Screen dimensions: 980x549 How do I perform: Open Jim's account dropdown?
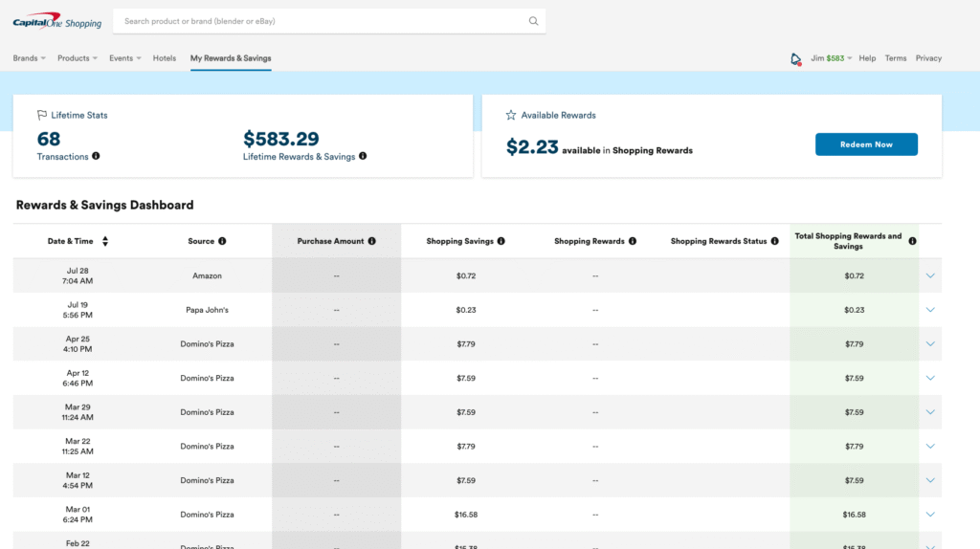pyautogui.click(x=831, y=58)
